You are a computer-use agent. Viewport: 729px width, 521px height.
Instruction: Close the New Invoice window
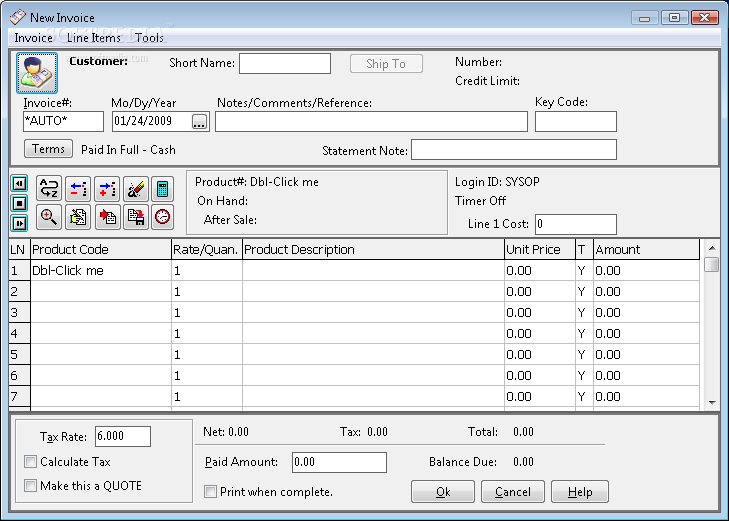tap(704, 18)
